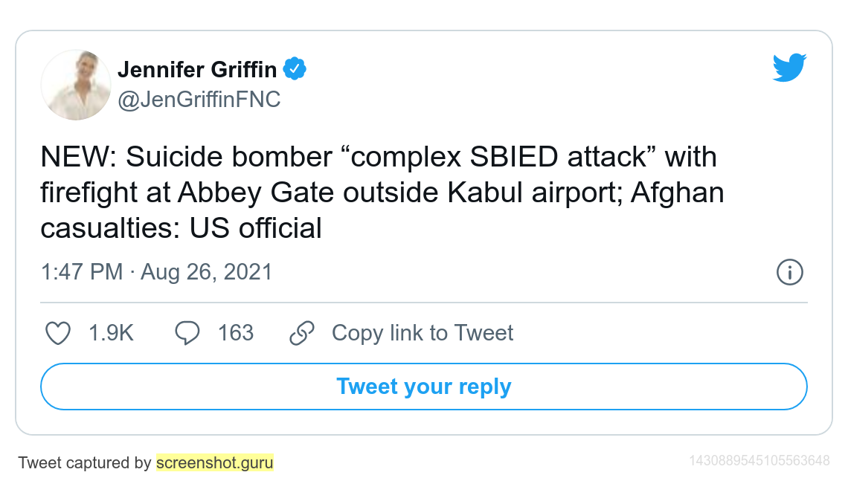848x504 pixels.
Task: Click the blue verified checkmark badge
Action: (x=295, y=68)
